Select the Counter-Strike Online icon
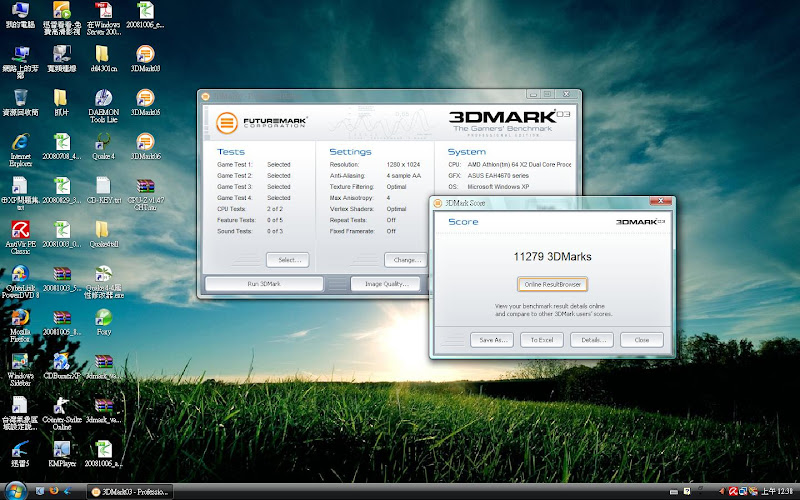 62,413
